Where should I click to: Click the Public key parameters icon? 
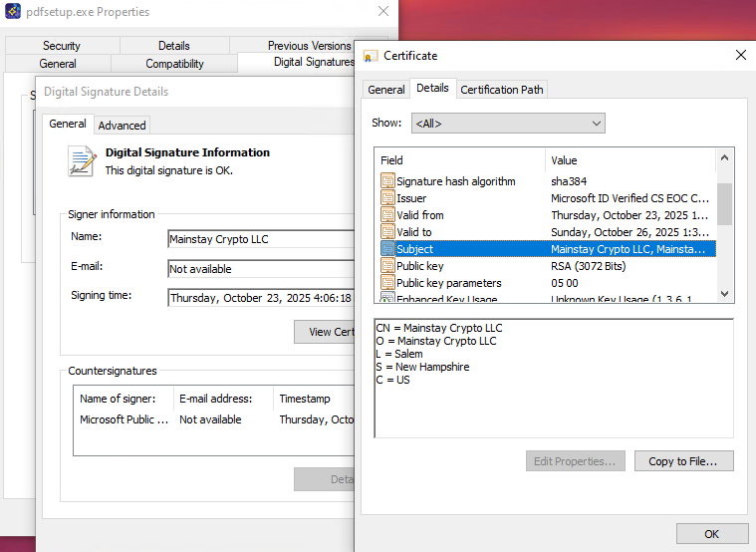pyautogui.click(x=388, y=283)
